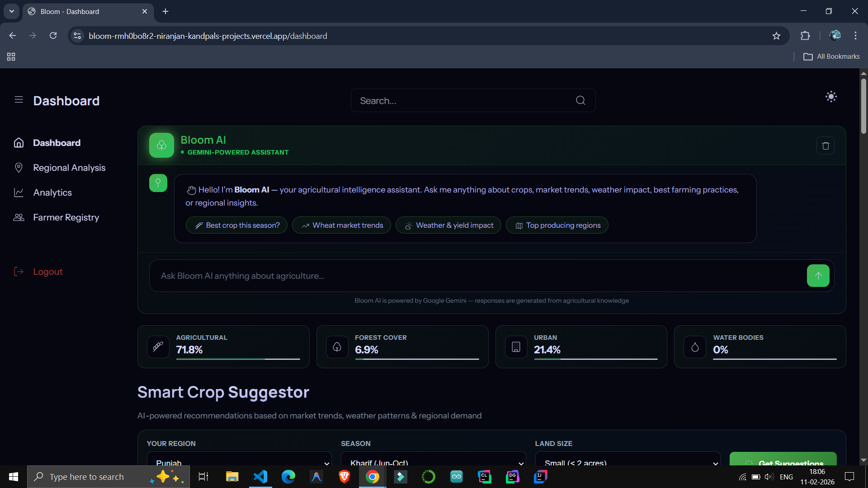This screenshot has height=488, width=868.
Task: Click the trash icon to clear chat
Action: 825,145
